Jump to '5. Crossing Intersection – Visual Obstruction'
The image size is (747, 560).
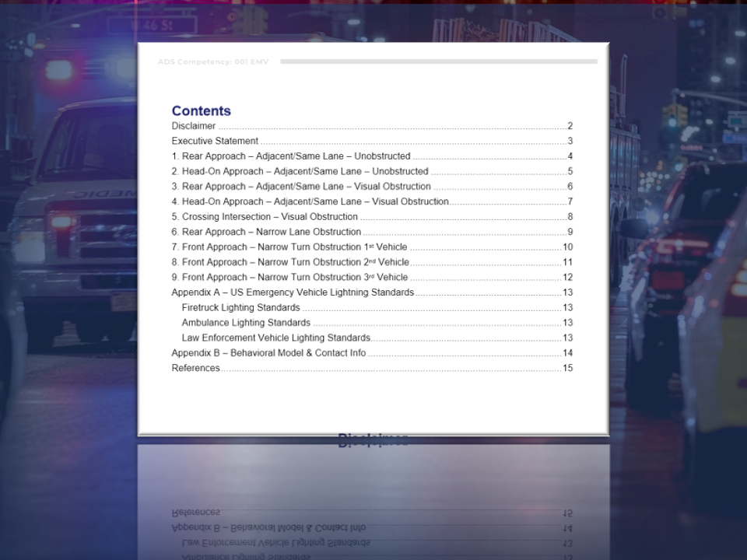pos(372,217)
